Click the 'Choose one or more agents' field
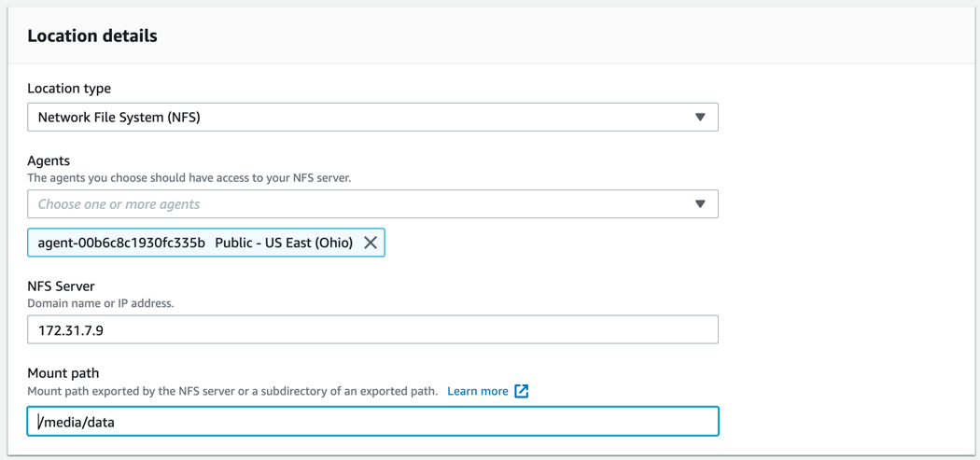This screenshot has width=980, height=460. 372,203
